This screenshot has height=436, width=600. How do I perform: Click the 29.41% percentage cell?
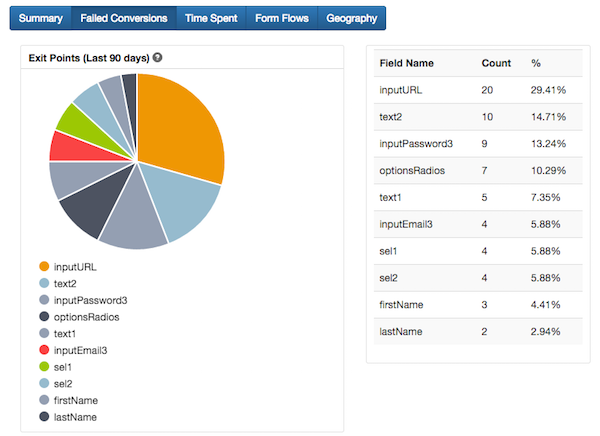pos(548,90)
